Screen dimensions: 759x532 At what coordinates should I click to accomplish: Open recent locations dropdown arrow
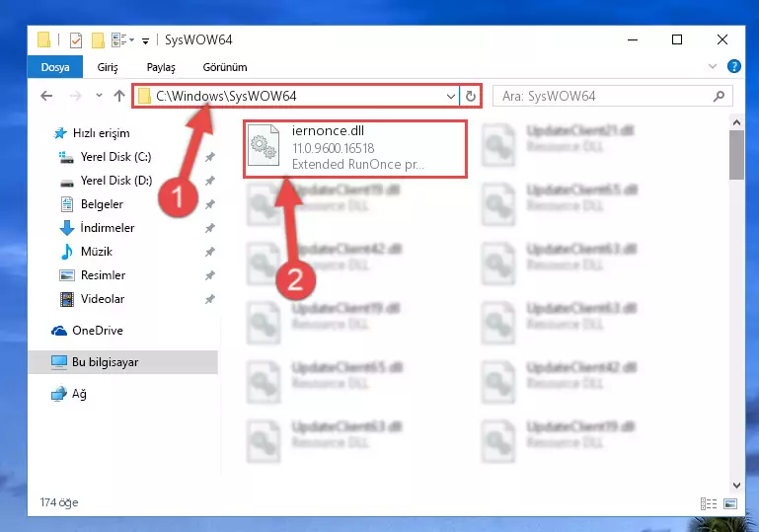click(100, 96)
